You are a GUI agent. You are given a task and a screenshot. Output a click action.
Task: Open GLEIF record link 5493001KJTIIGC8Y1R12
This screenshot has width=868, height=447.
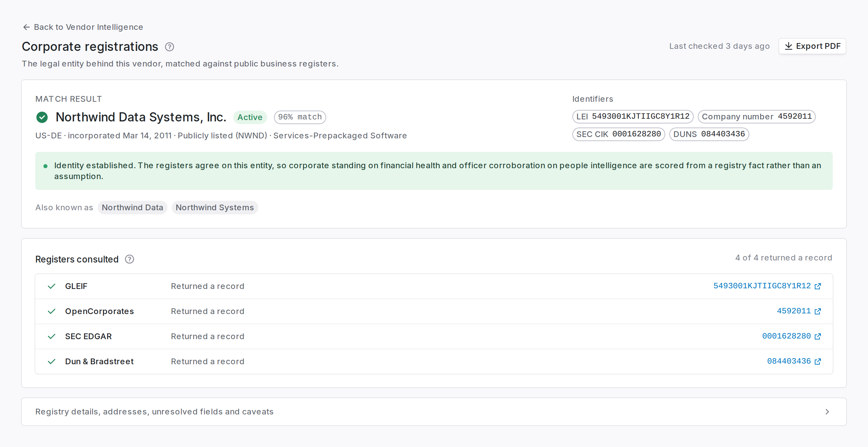pyautogui.click(x=762, y=286)
